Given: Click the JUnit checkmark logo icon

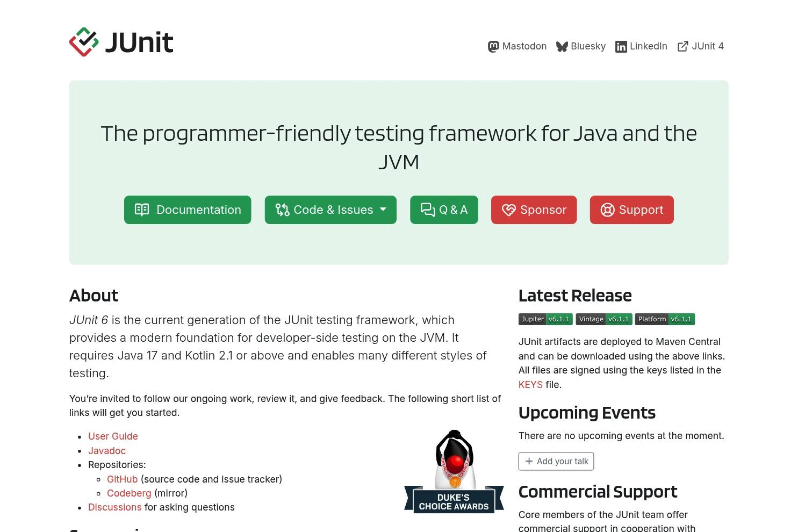Looking at the screenshot, I should point(84,42).
